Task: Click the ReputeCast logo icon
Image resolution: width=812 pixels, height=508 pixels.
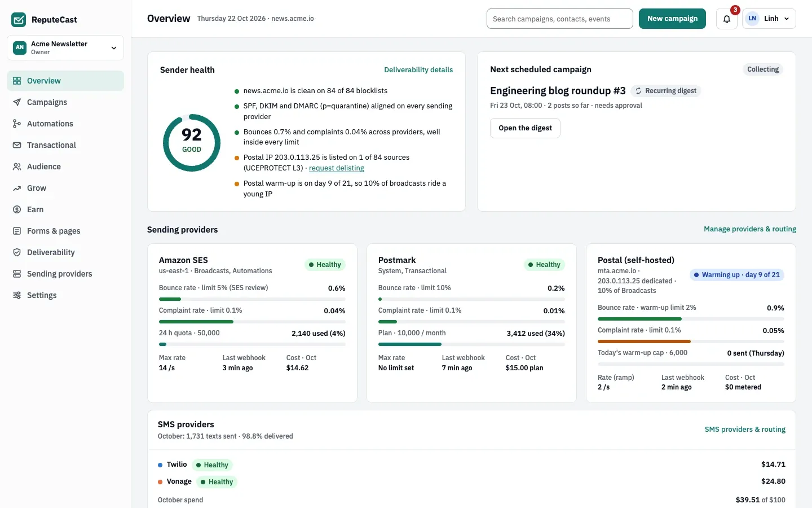Action: [19, 20]
